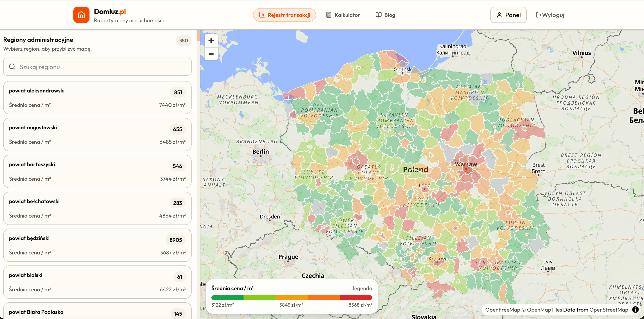Click the 8568 zł/m² legend maximum
This screenshot has width=644, height=319.
pyautogui.click(x=360, y=305)
